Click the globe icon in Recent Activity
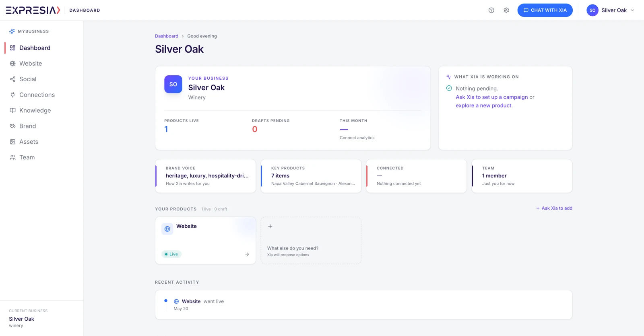The image size is (644, 336). (176, 301)
